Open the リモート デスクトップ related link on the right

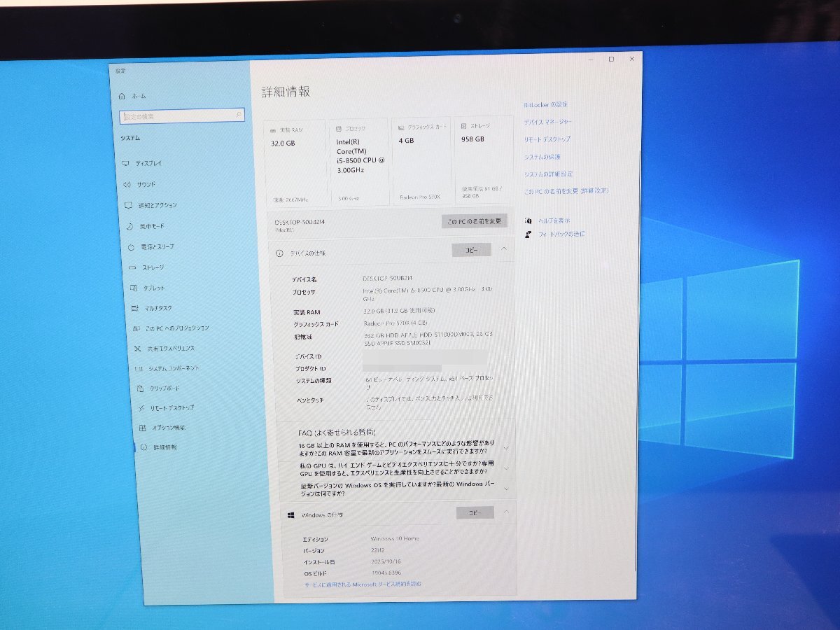(547, 139)
